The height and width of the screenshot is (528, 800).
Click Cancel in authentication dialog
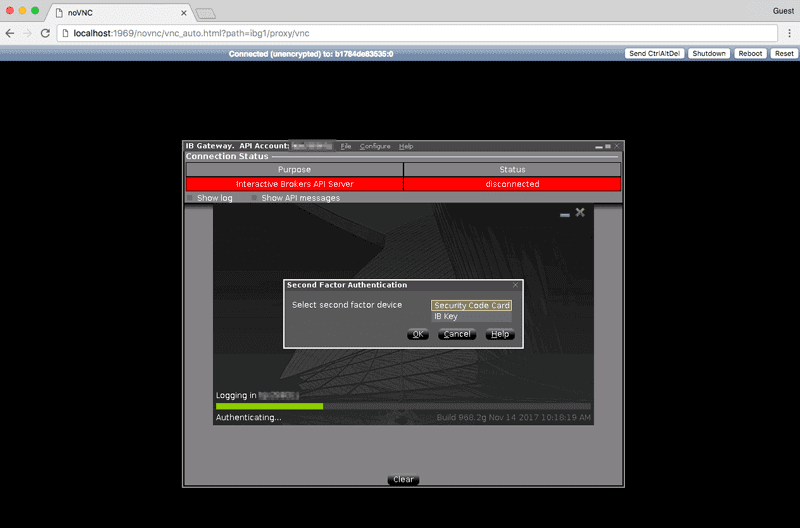[x=457, y=334]
